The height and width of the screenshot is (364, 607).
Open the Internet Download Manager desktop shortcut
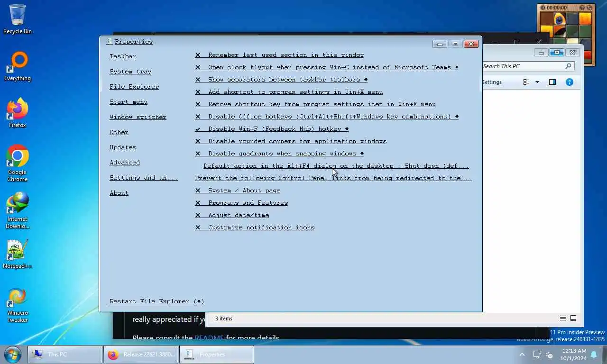[18, 210]
